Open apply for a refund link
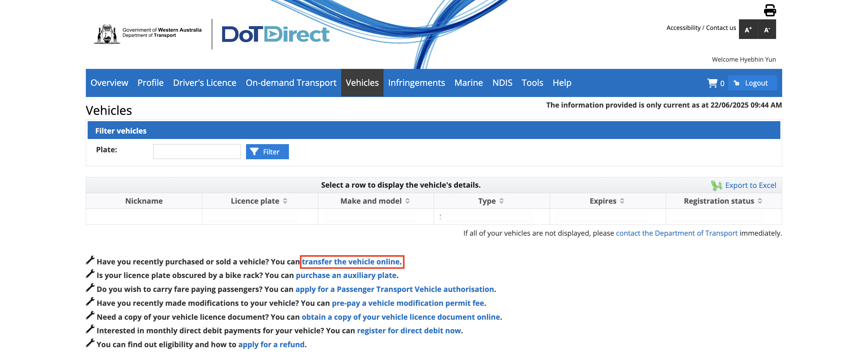This screenshot has width=868, height=362. (x=271, y=344)
